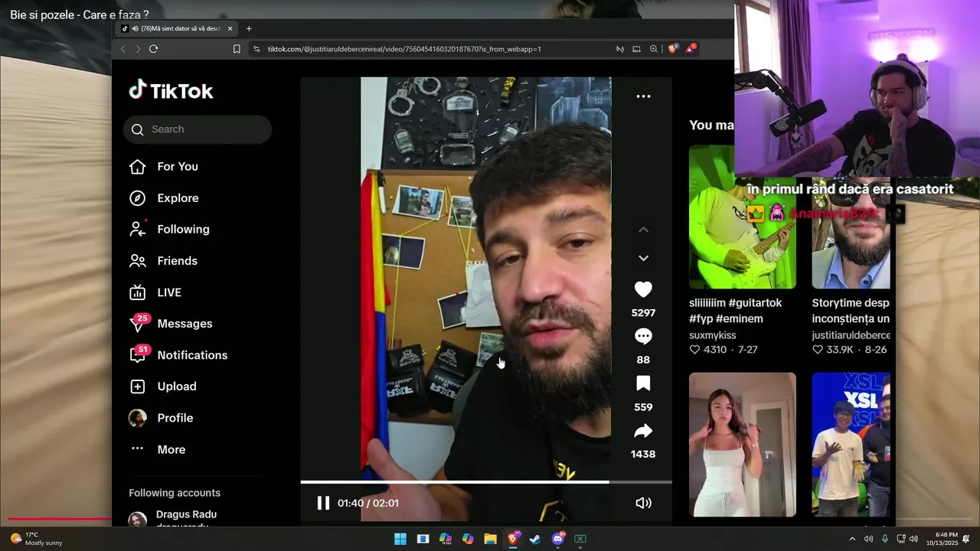Open Steam from the taskbar

pos(535,539)
